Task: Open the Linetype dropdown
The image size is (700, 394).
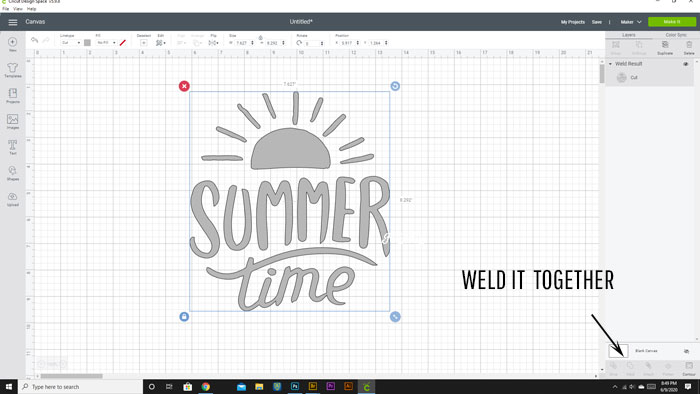Action: [x=71, y=43]
